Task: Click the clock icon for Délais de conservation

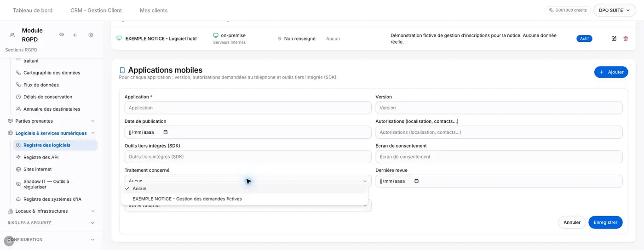Action: tap(18, 97)
